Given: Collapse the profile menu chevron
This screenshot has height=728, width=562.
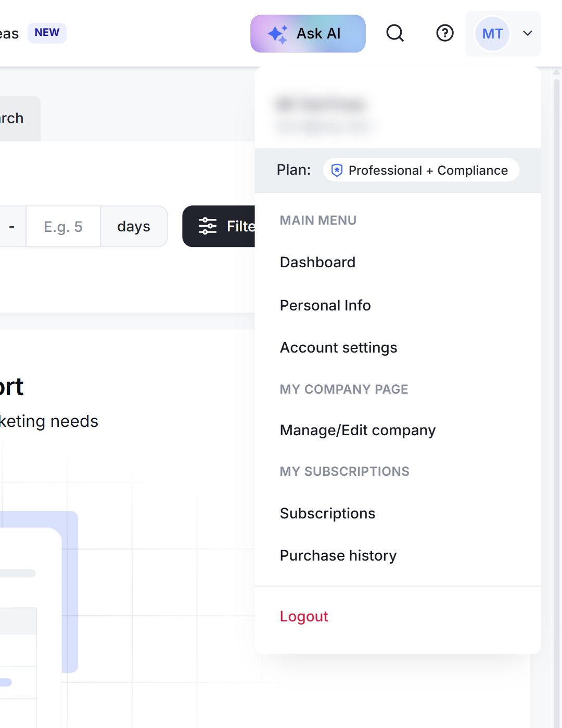Looking at the screenshot, I should coord(528,34).
